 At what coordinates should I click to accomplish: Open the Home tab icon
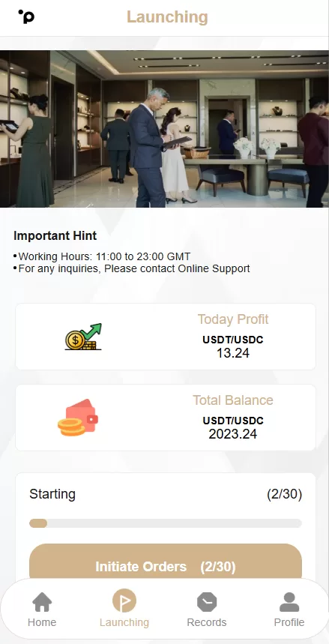click(x=42, y=602)
